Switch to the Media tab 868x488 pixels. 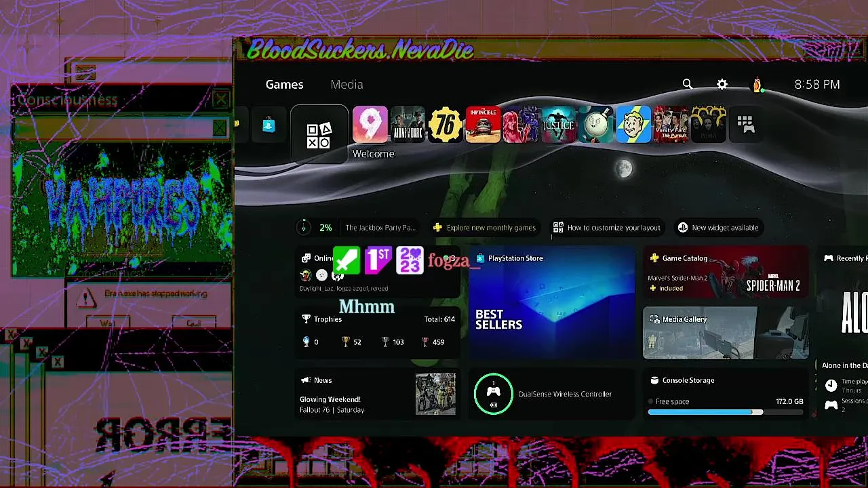point(347,84)
